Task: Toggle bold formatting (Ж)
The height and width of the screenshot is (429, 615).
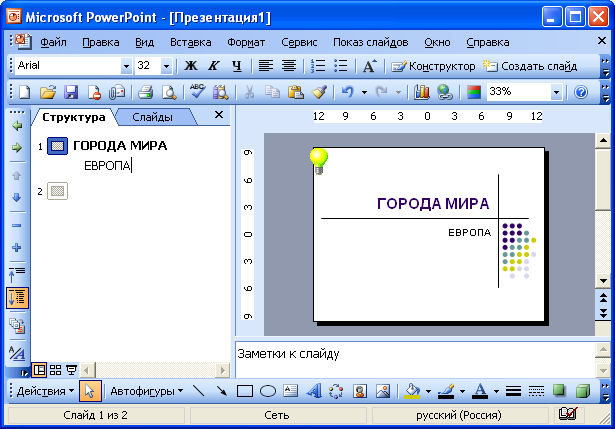Action: coord(191,66)
